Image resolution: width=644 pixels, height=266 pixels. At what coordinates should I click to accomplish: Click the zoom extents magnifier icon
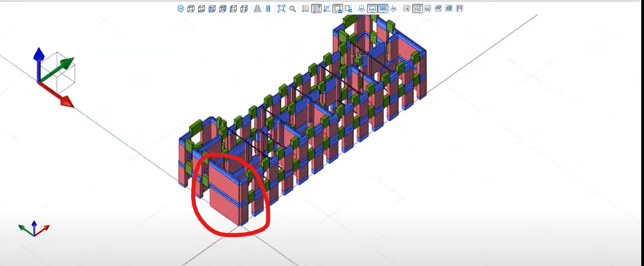coord(281,8)
